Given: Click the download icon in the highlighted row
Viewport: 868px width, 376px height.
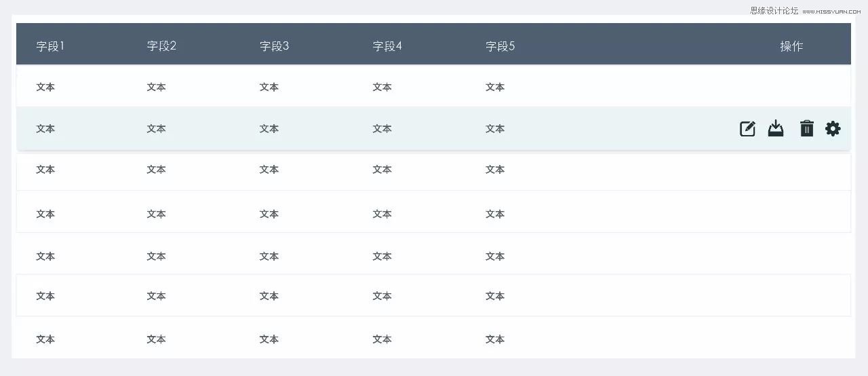Looking at the screenshot, I should (776, 128).
